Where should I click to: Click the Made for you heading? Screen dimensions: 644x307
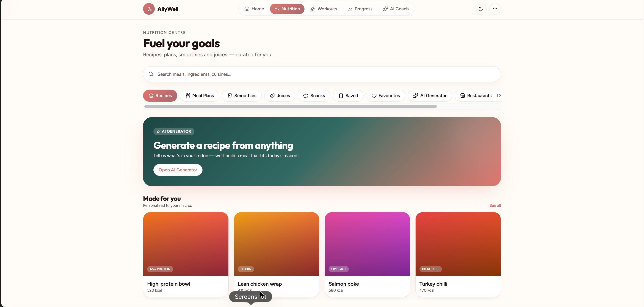click(162, 199)
